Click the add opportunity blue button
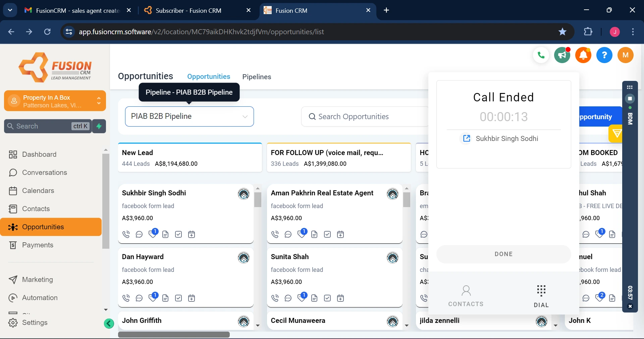644x339 pixels. [x=600, y=116]
